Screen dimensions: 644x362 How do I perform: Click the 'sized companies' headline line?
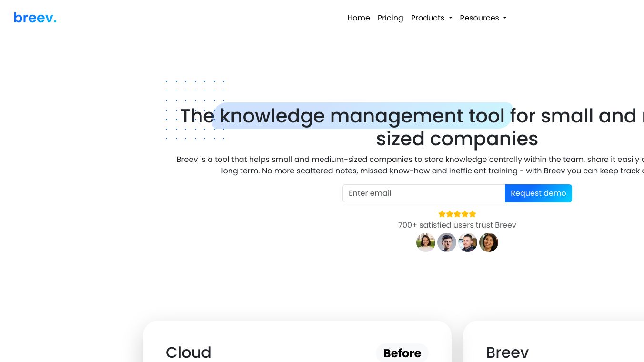457,139
